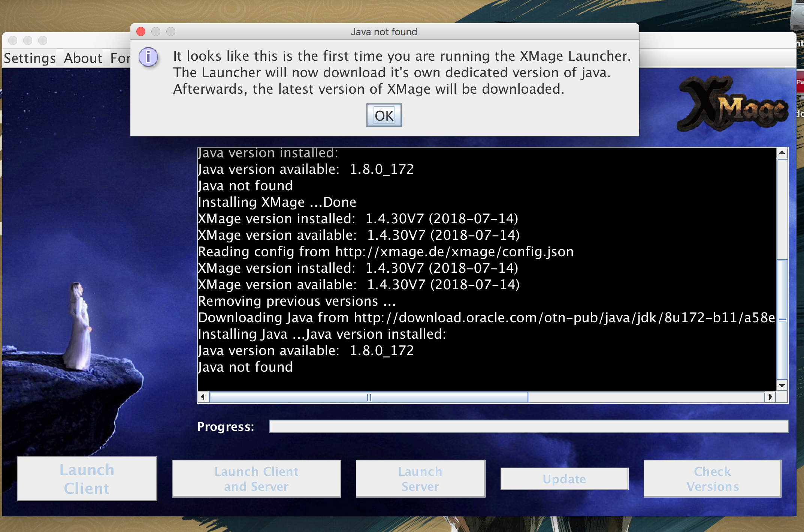Screen dimensions: 804x532
Task: Click the horizontal scroll left arrow
Action: 203,397
